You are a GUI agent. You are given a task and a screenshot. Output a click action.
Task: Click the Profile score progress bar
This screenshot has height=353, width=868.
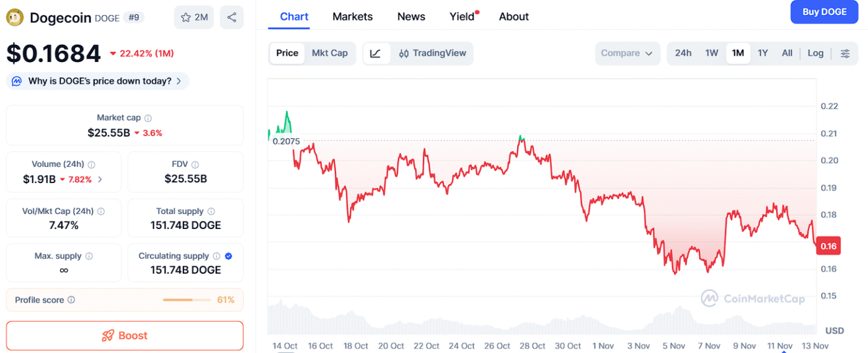(x=186, y=300)
